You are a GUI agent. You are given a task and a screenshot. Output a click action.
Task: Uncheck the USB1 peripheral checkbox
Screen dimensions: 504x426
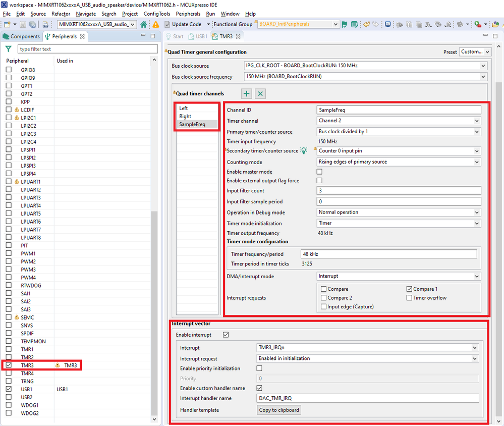[x=9, y=389]
